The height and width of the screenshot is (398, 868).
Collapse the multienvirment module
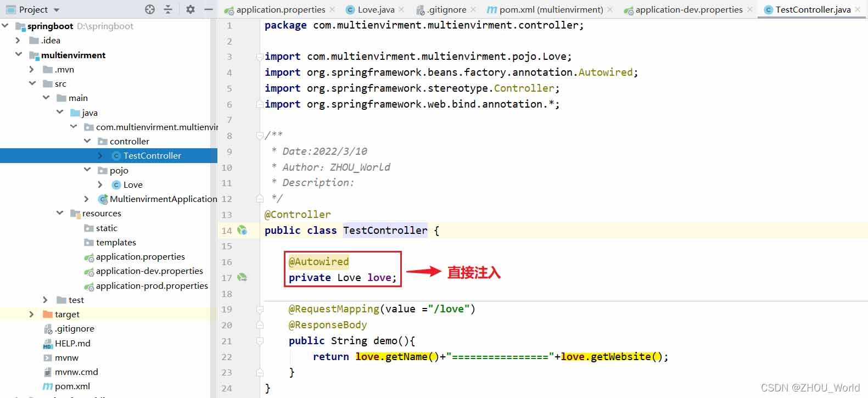coord(19,54)
